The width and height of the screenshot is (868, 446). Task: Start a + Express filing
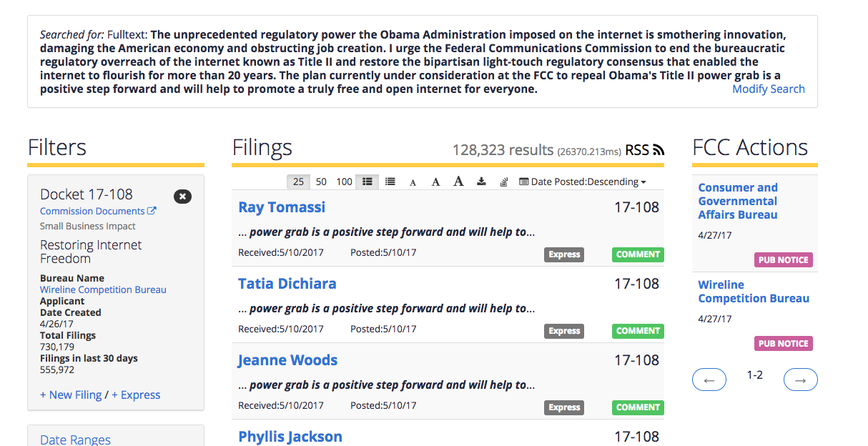tap(136, 395)
